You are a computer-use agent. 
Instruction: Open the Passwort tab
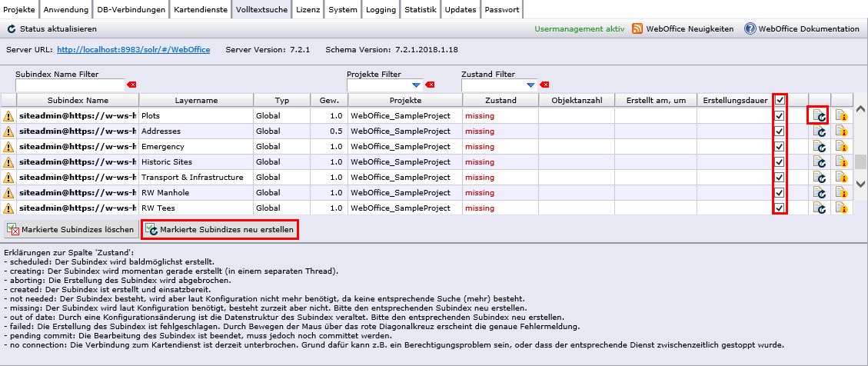click(501, 9)
